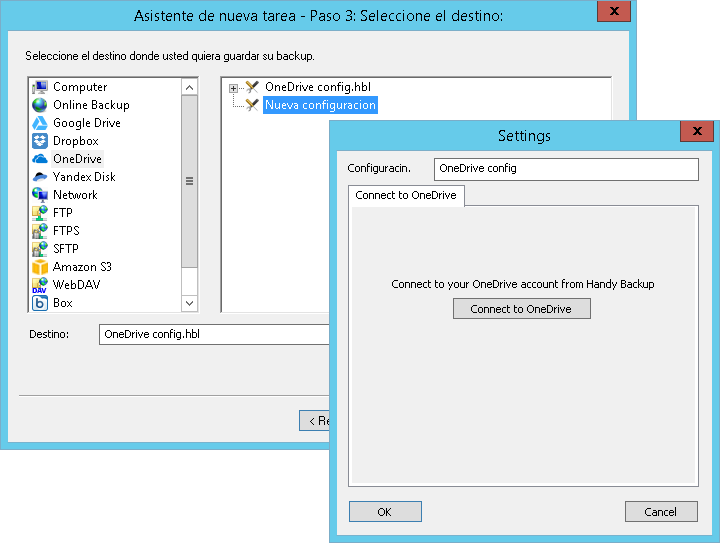Screen dimensions: 720x543
Task: Cancel the Settings dialog
Action: [x=660, y=512]
